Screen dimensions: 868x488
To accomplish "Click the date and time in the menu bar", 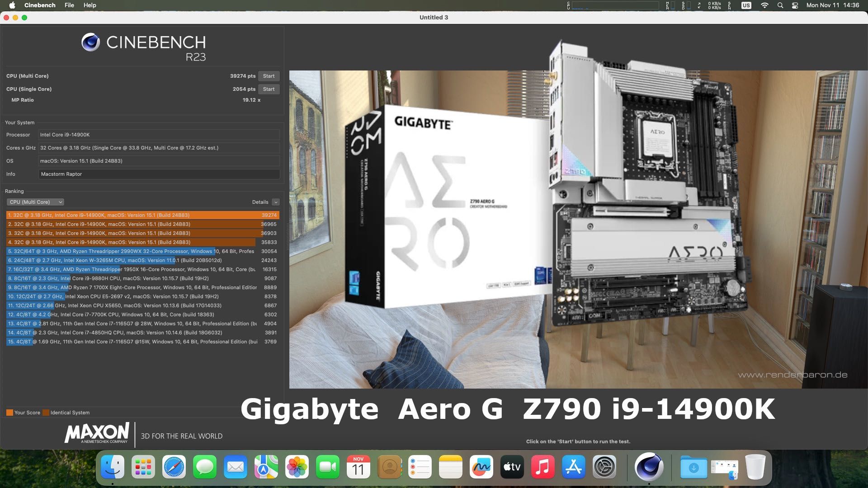I will (x=833, y=5).
